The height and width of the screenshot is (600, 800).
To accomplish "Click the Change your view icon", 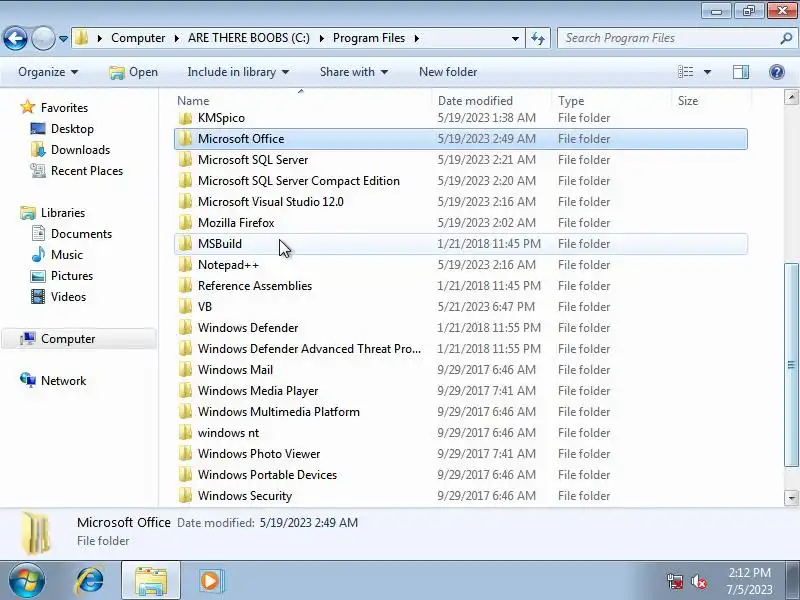I will coord(685,72).
